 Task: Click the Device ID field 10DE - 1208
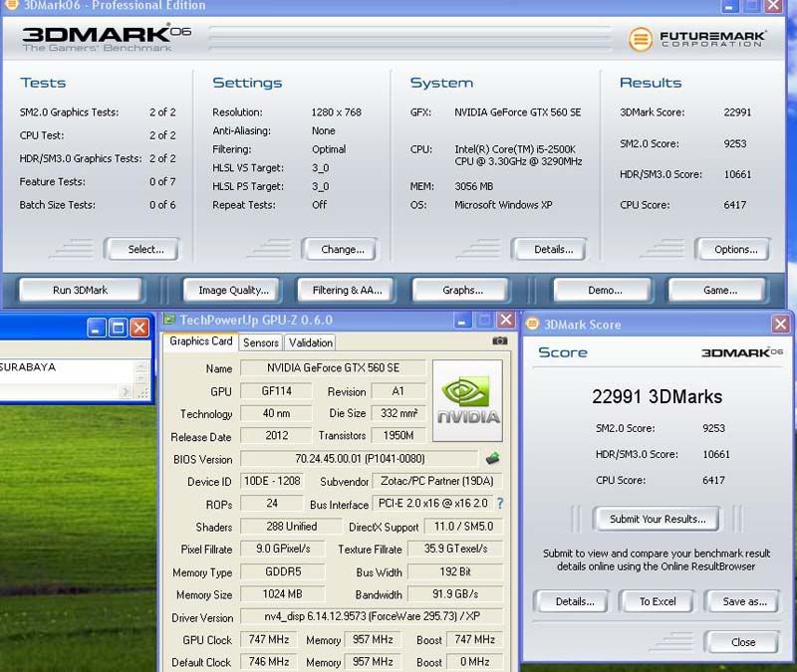272,481
